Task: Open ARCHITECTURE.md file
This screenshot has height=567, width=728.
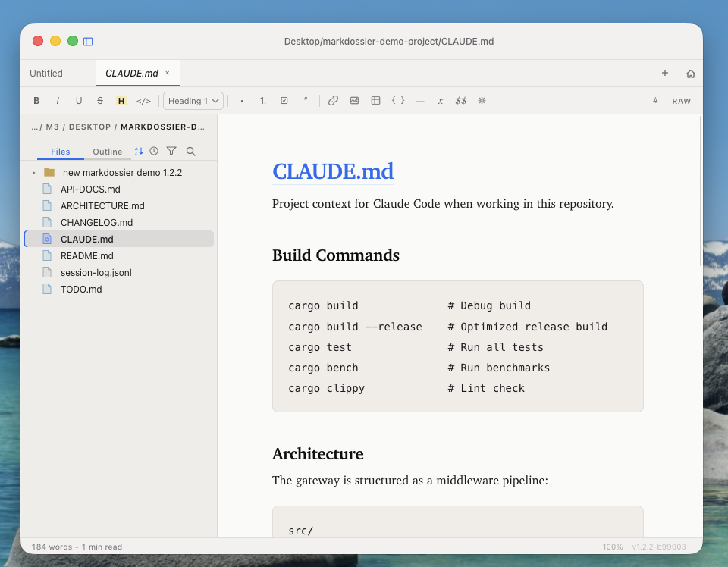Action: [x=118, y=206]
